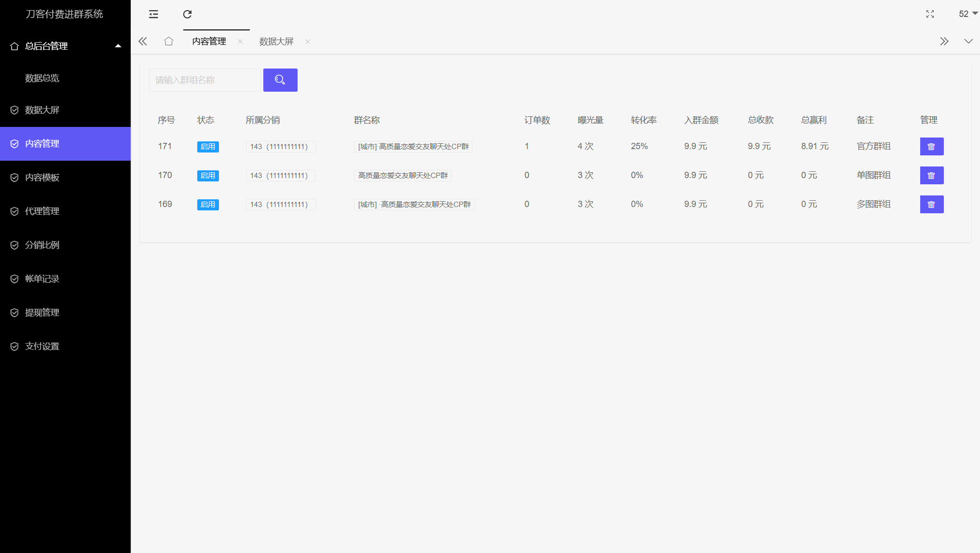Expand the tab options chevron dropdown
This screenshot has height=553, width=980.
point(968,41)
